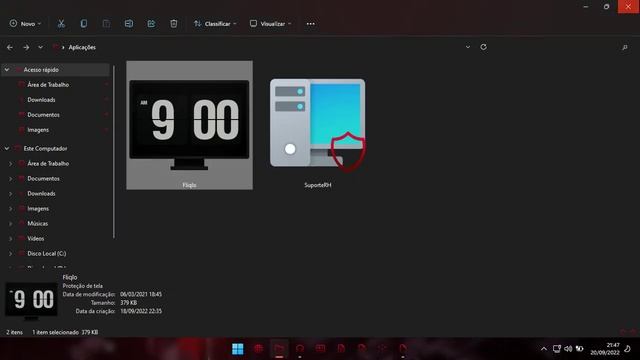This screenshot has height=360, width=640.
Task: Click the navigation pane scrollbar
Action: [113, 152]
